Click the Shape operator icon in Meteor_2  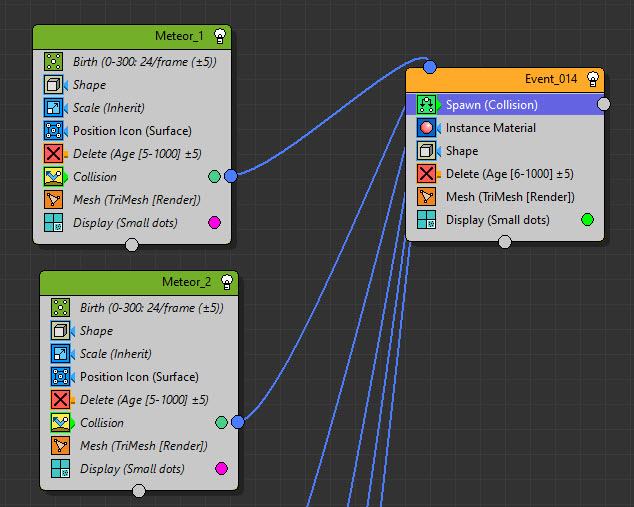pyautogui.click(x=60, y=331)
